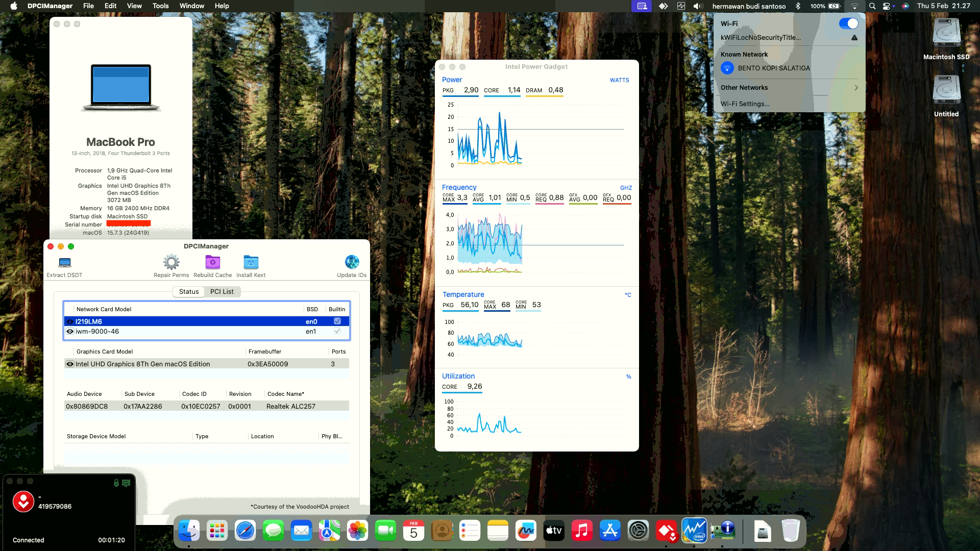Click the battery 100% indicator
Viewport: 980px width, 551px height.
click(825, 6)
